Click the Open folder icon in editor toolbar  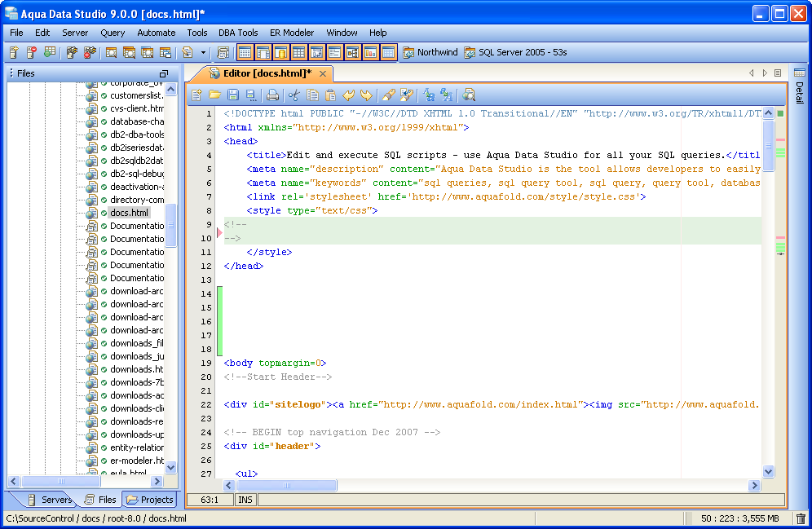[x=214, y=95]
